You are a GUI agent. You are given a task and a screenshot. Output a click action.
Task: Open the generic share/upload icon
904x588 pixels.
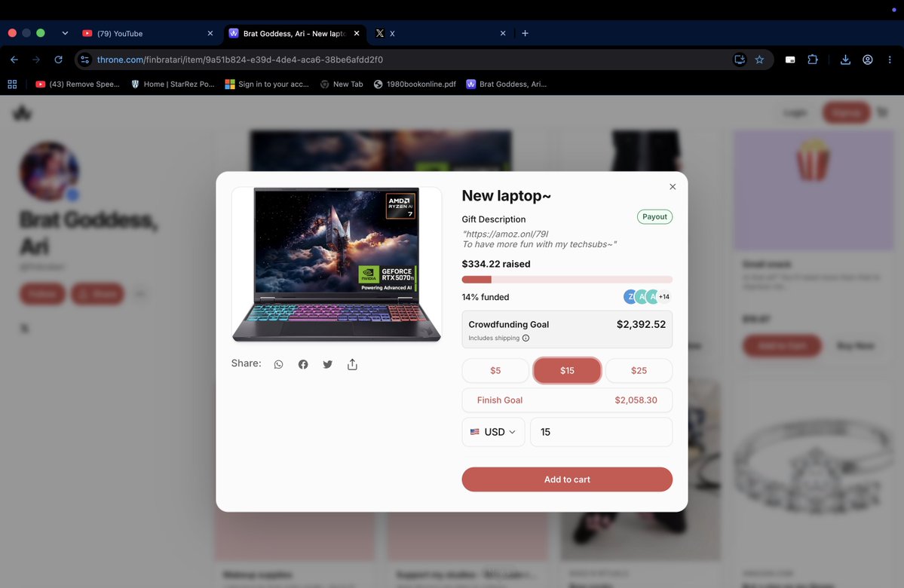352,364
